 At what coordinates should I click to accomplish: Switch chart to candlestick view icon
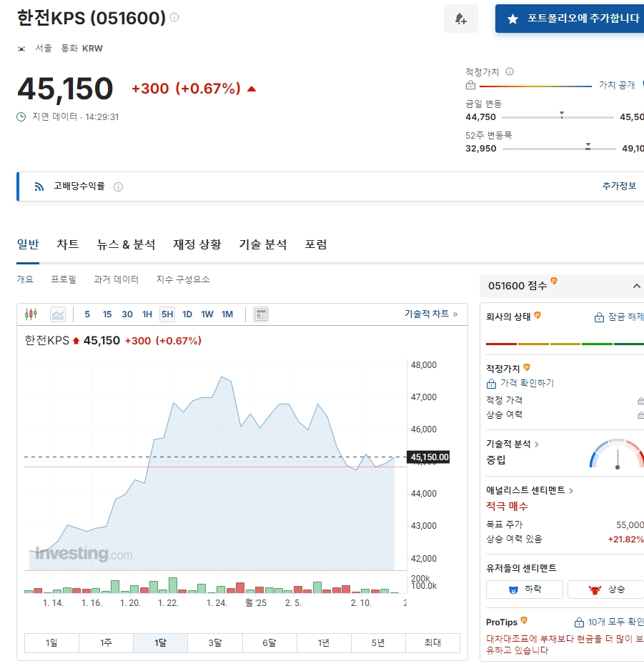(x=31, y=314)
